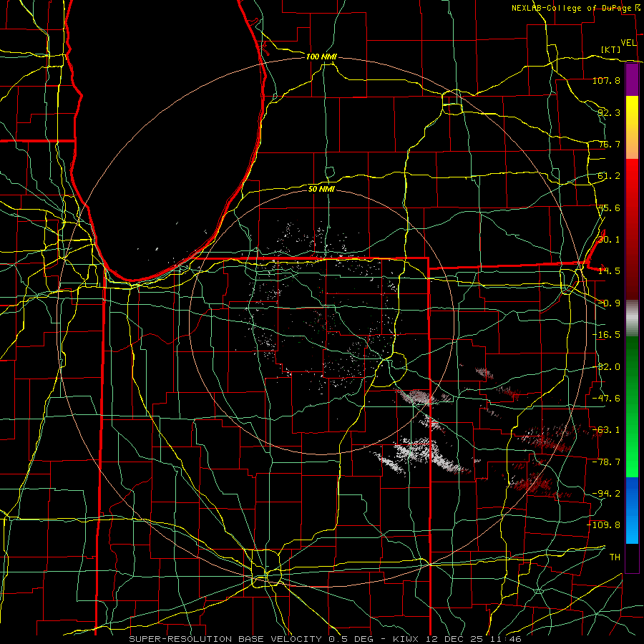Click the [KT] units label
644x644 pixels.
(611, 49)
